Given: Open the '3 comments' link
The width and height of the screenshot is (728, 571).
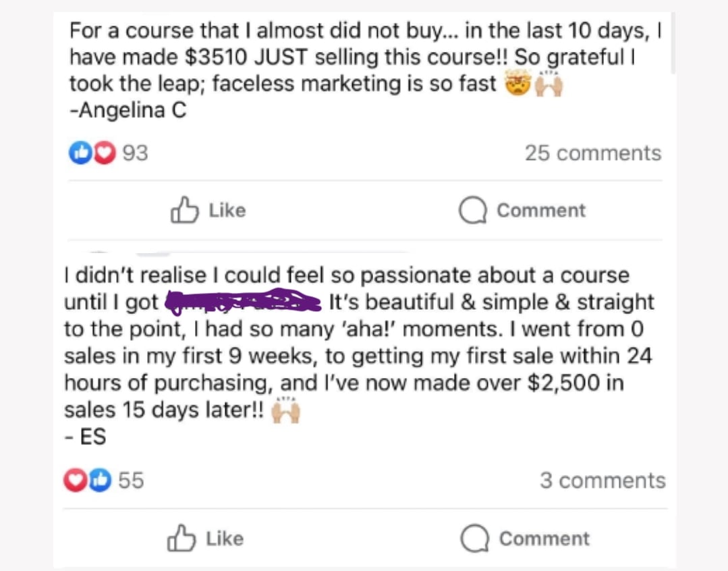Looking at the screenshot, I should click(603, 481).
